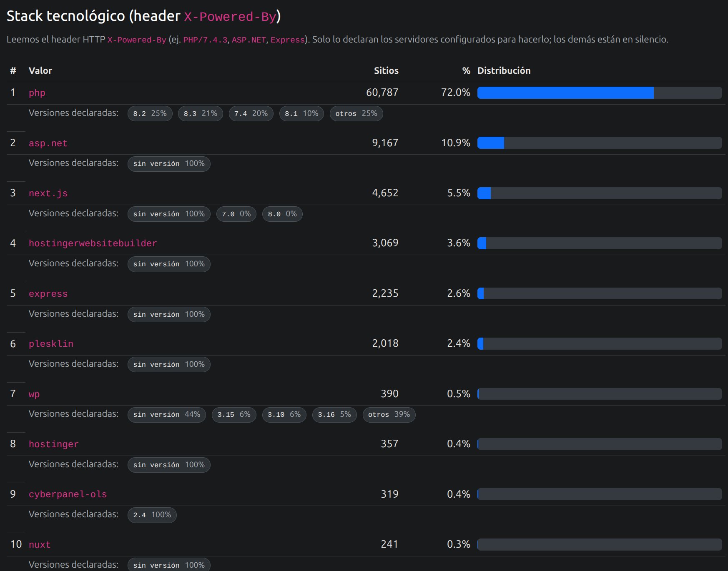Click the site count '2,018'
Screen dimensions: 728x571
(x=385, y=343)
